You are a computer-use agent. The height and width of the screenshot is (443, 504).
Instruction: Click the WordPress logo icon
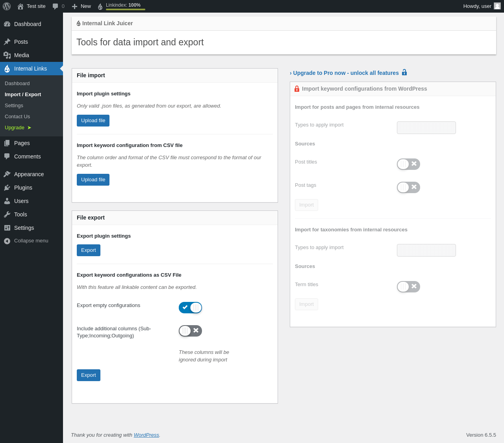pyautogui.click(x=7, y=6)
